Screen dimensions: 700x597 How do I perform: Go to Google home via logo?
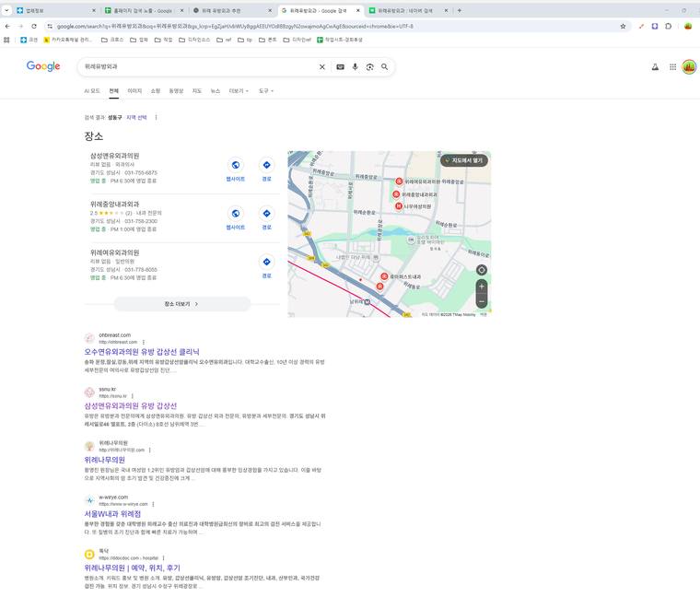pos(43,66)
